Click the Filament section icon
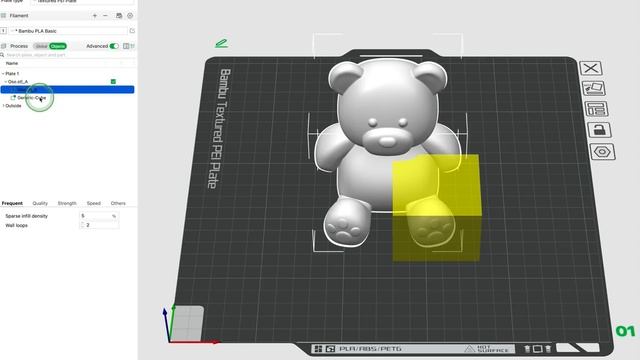 (4, 16)
